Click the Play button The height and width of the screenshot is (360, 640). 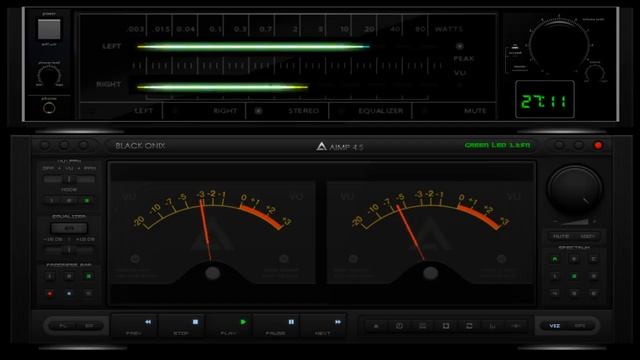tap(229, 326)
